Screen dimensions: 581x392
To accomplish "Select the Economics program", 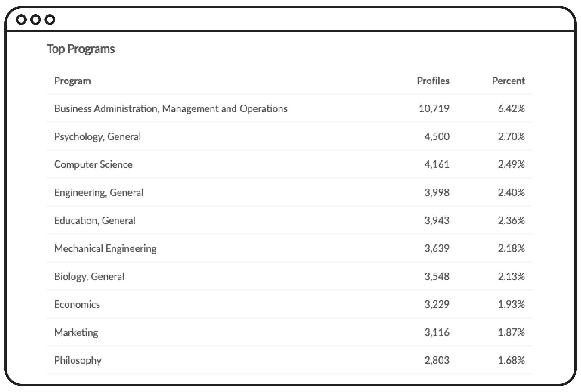I will click(77, 304).
